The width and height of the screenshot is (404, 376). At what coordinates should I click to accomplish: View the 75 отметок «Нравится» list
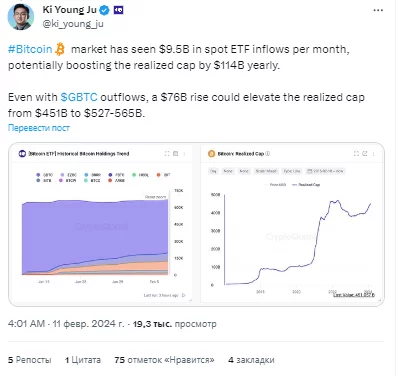tap(164, 360)
